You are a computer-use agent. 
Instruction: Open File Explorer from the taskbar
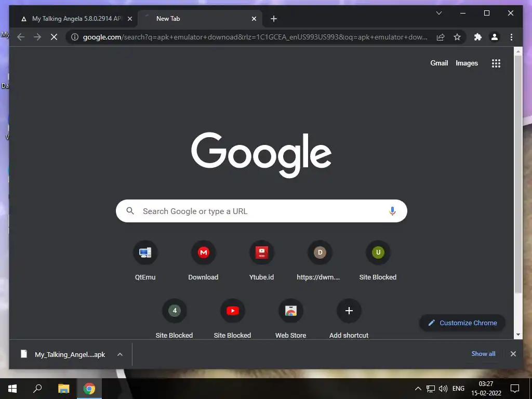click(x=63, y=389)
